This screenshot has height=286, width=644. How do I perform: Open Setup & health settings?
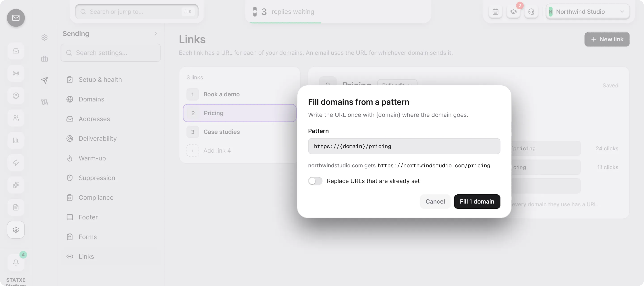click(110, 79)
